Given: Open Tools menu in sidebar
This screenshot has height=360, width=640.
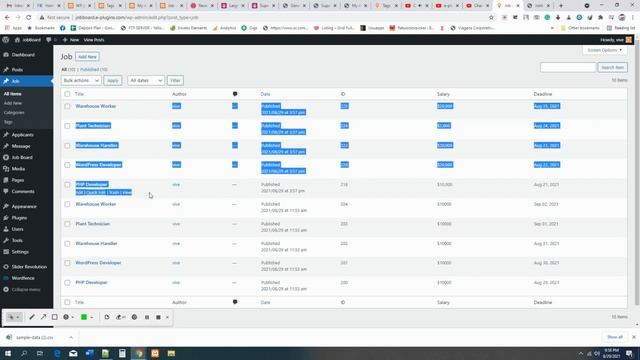Looking at the screenshot, I should tap(17, 240).
